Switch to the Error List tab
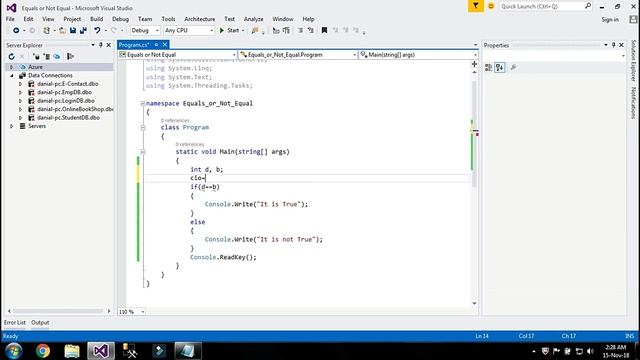The image size is (640, 360). 15,322
